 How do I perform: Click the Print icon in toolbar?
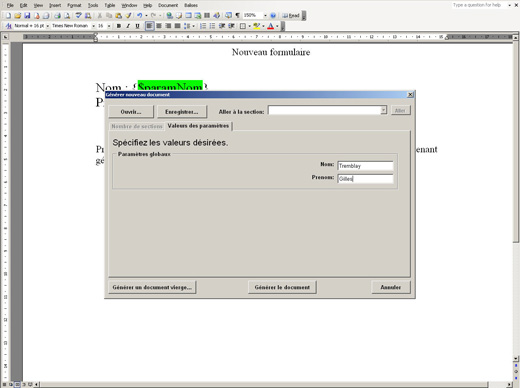tap(57, 15)
